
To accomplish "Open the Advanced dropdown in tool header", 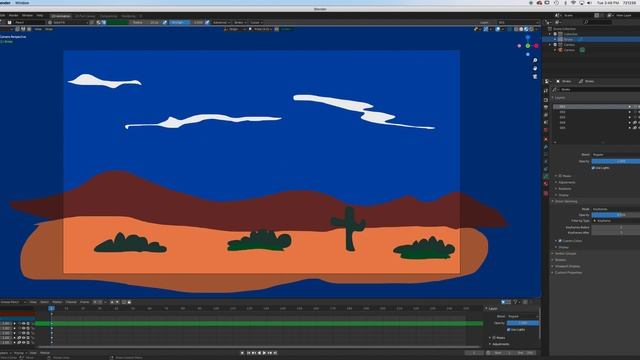I will 221,22.
